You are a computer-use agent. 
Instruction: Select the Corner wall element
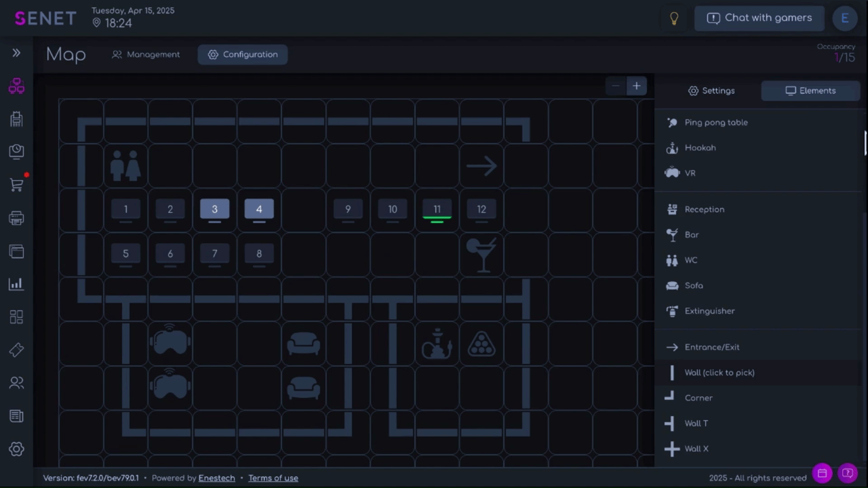[x=698, y=398]
